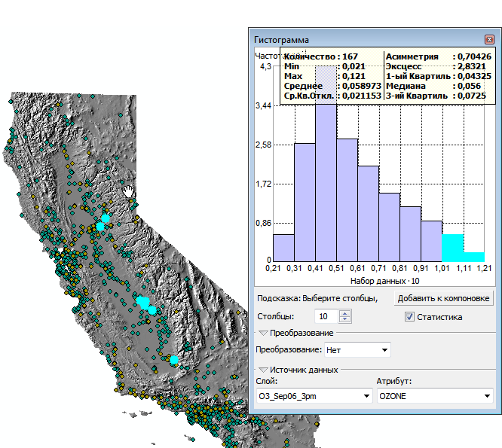Collapse the Преобразование section triangle
502x448 pixels.
[x=262, y=333]
